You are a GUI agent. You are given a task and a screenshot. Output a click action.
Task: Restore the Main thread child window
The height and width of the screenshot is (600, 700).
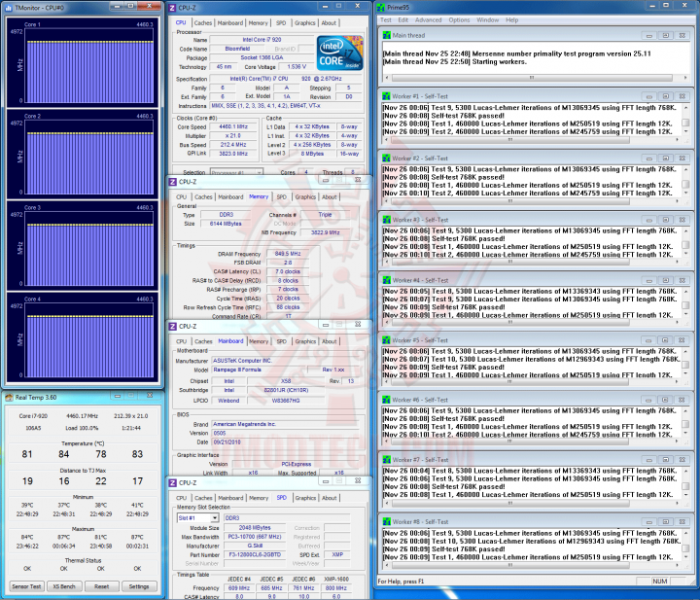pyautogui.click(x=666, y=35)
